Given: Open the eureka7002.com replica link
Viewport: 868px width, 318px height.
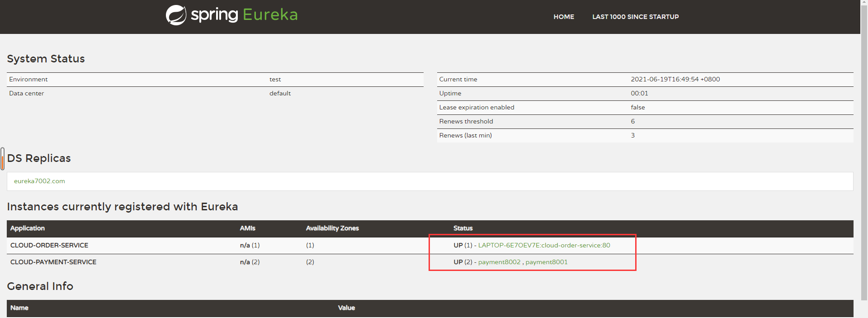Looking at the screenshot, I should 39,181.
